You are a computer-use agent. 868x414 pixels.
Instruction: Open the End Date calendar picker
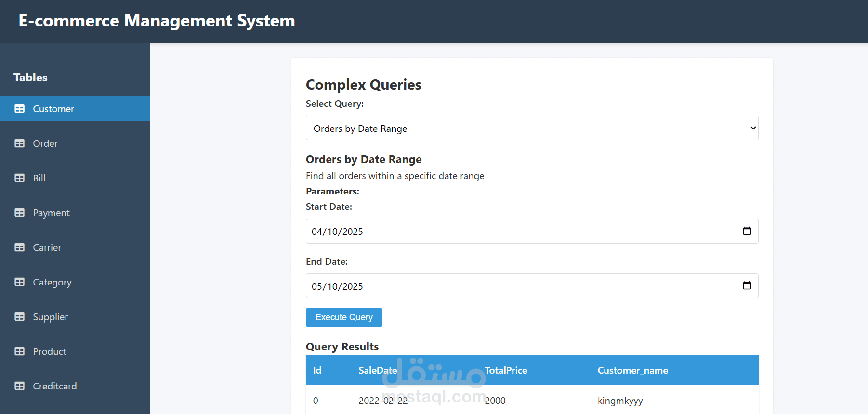click(747, 286)
